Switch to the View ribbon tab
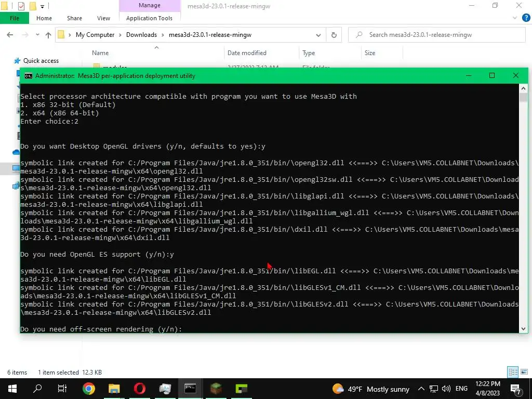Viewport: 532px width, 399px height. (x=103, y=18)
